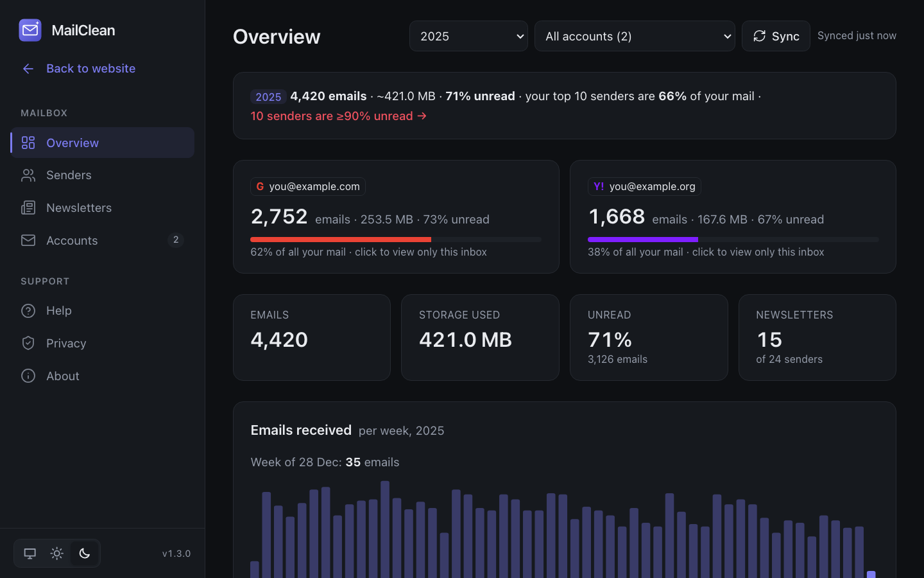Click the v1.3.0 version label
The width and height of the screenshot is (924, 578).
pos(176,554)
